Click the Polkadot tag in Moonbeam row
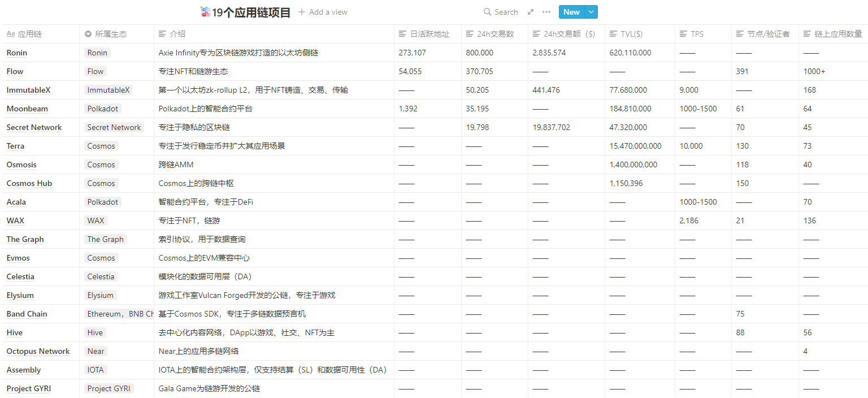Image resolution: width=868 pixels, height=398 pixels. 103,109
